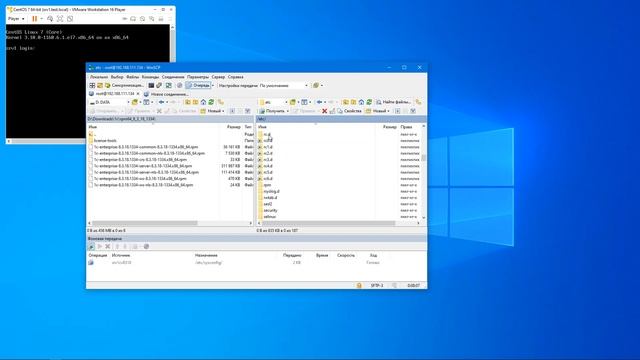Select the security folder in the remote panel

click(270, 211)
